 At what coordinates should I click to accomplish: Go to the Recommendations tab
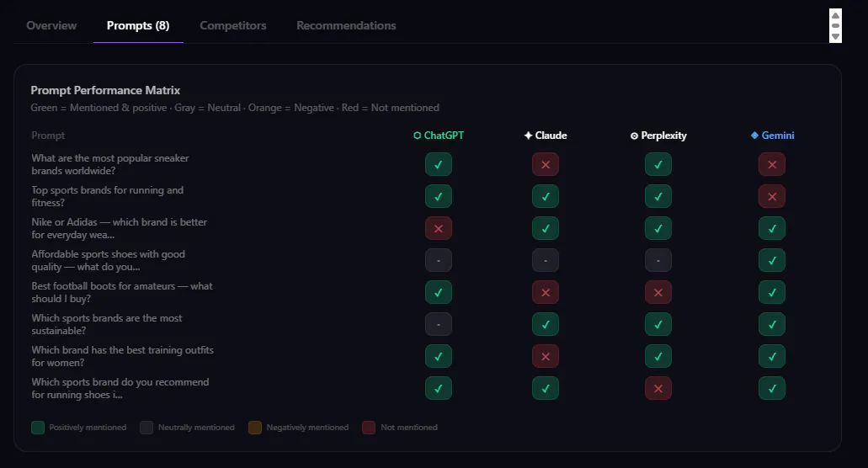(x=346, y=25)
